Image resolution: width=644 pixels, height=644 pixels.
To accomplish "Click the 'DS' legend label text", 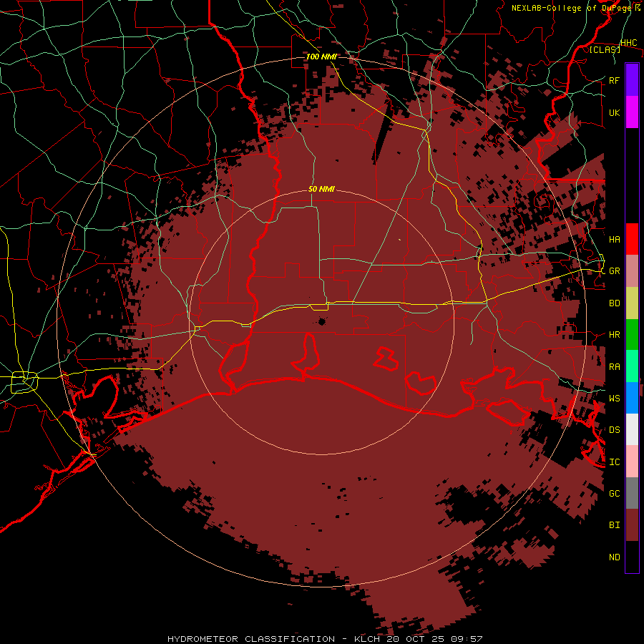I will (x=614, y=430).
